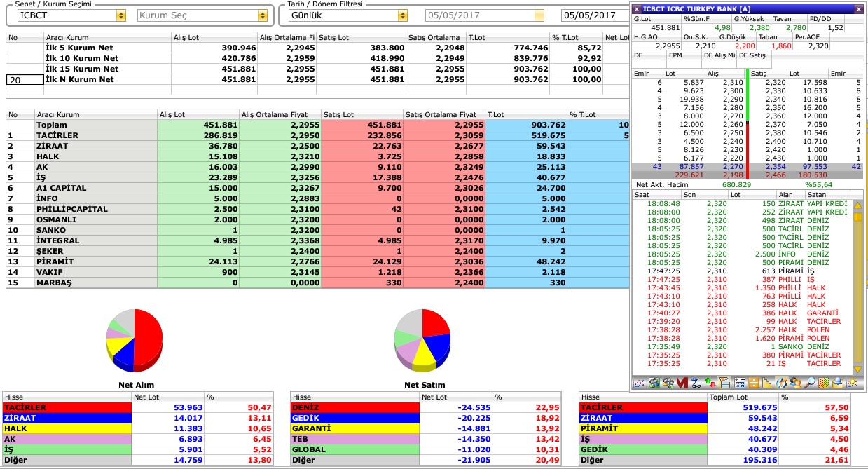868x469 pixels.
Task: Click the two people contacts icon
Action: (796, 383)
